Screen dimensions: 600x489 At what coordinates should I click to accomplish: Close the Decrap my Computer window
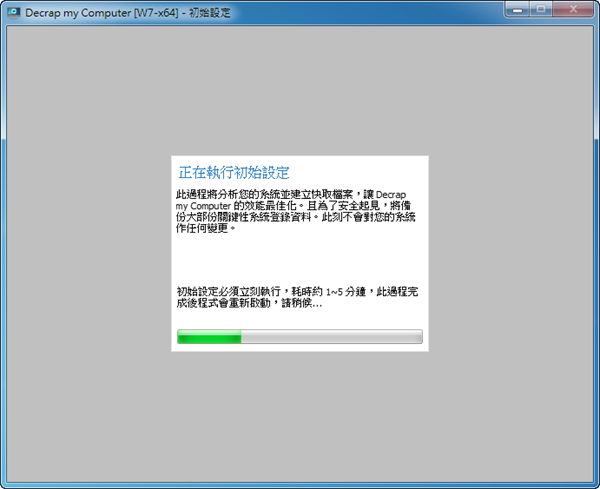573,9
